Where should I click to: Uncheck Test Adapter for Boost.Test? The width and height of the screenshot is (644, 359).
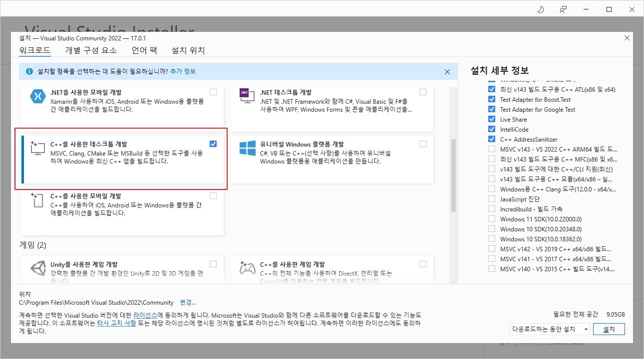[x=492, y=99]
